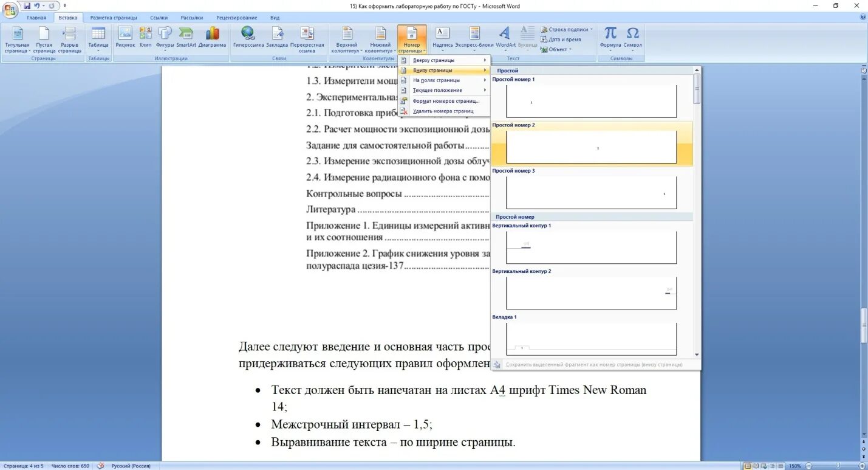Screen dimensions: 868x470
Task: Insert clip art (Клип)
Action: 146,38
